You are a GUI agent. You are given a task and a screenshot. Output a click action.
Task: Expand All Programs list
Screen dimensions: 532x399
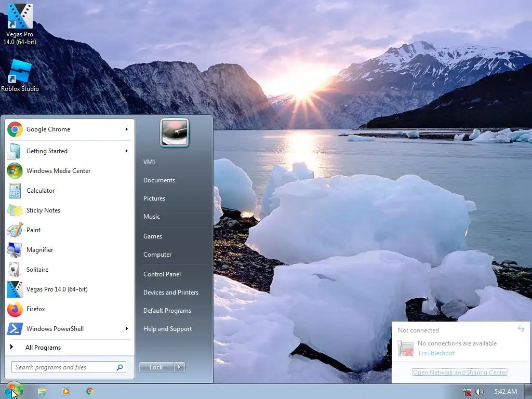[69, 348]
